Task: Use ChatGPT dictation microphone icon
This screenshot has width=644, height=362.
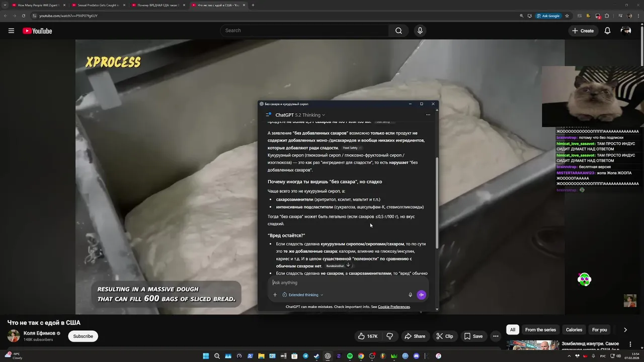Action: pos(410,295)
